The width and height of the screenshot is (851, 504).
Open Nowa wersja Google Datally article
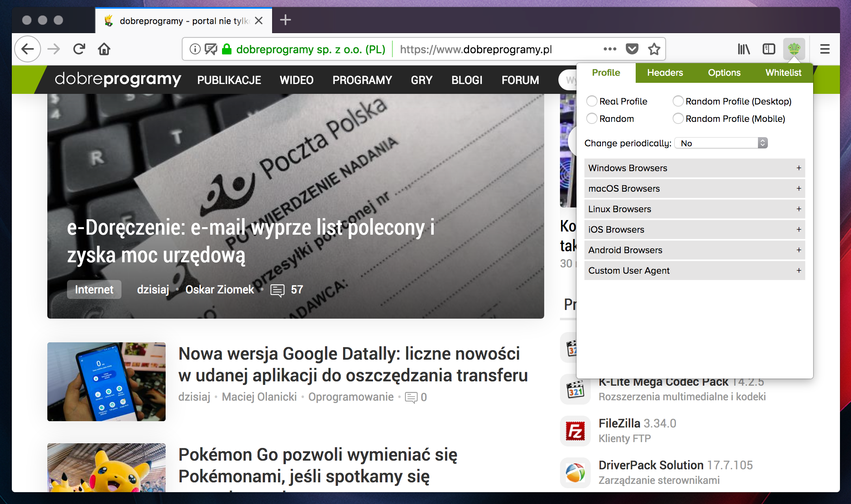pyautogui.click(x=353, y=364)
